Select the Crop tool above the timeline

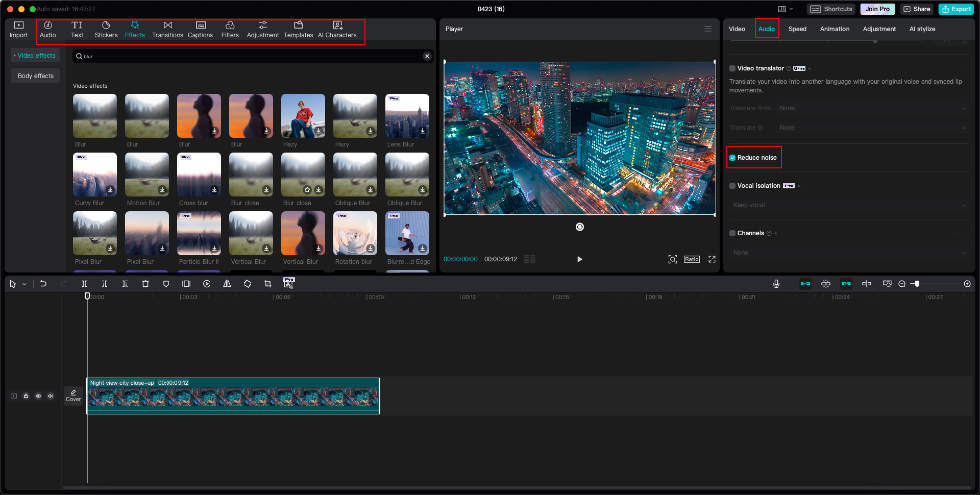[268, 284]
